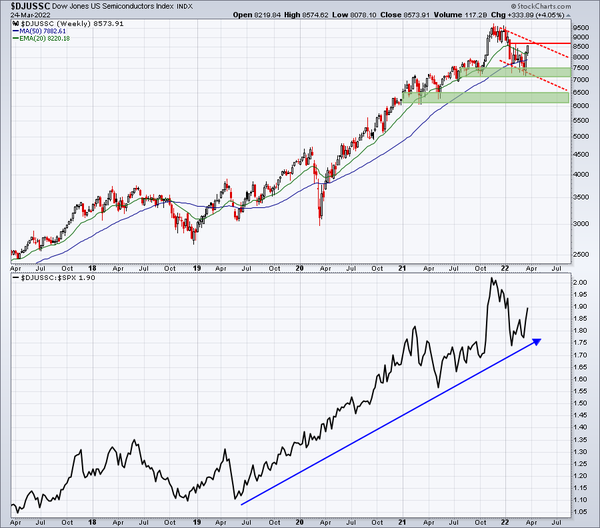Click the 1.95 ratio axis label
The height and width of the screenshot is (528, 600).
580,295
